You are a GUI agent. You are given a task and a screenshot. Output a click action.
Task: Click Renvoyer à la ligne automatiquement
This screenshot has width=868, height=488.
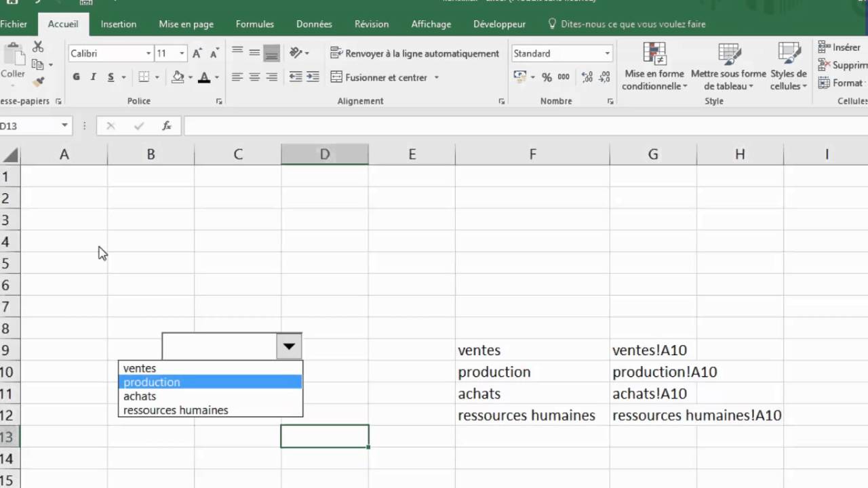pos(414,53)
